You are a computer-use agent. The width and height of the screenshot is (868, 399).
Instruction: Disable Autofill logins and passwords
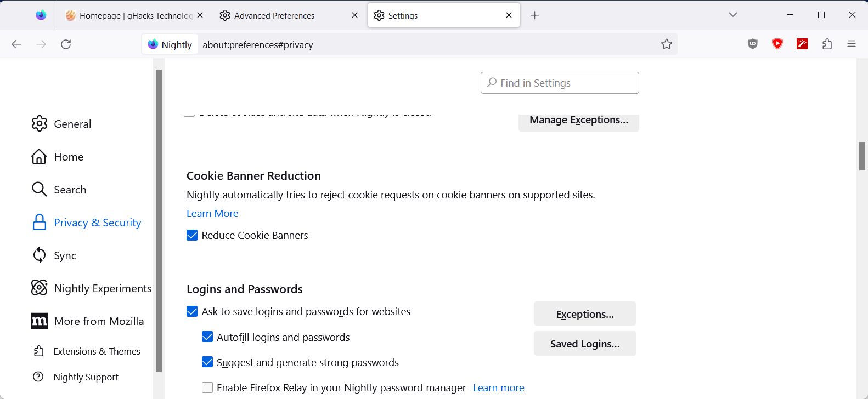[x=207, y=337]
